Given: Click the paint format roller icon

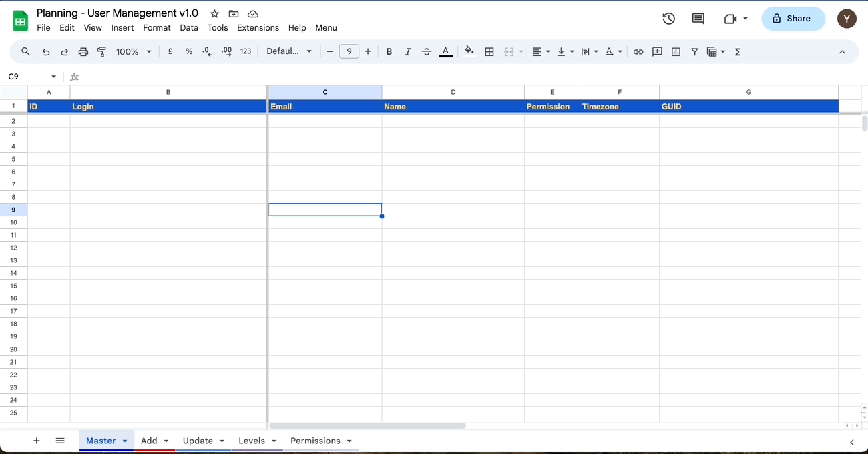Looking at the screenshot, I should pos(102,52).
